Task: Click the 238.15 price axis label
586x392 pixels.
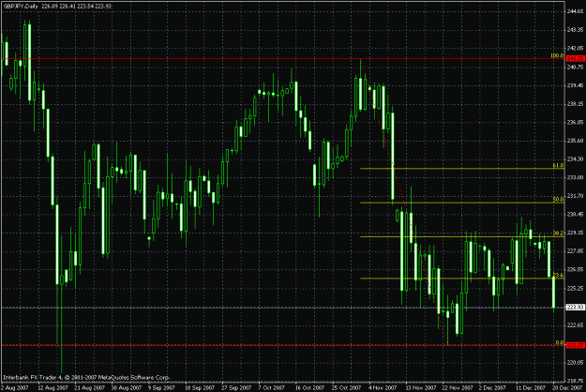Action: point(575,104)
